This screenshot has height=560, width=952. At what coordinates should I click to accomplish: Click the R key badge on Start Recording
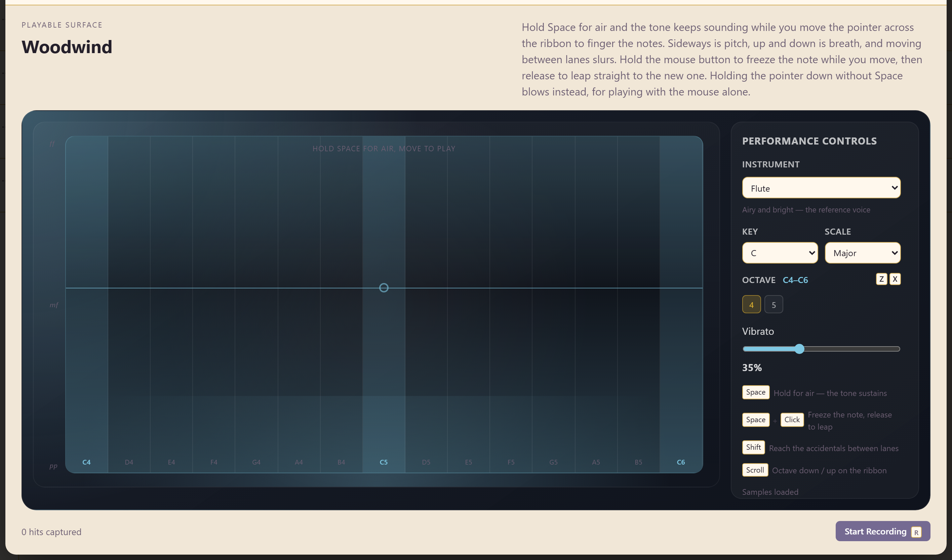point(916,532)
